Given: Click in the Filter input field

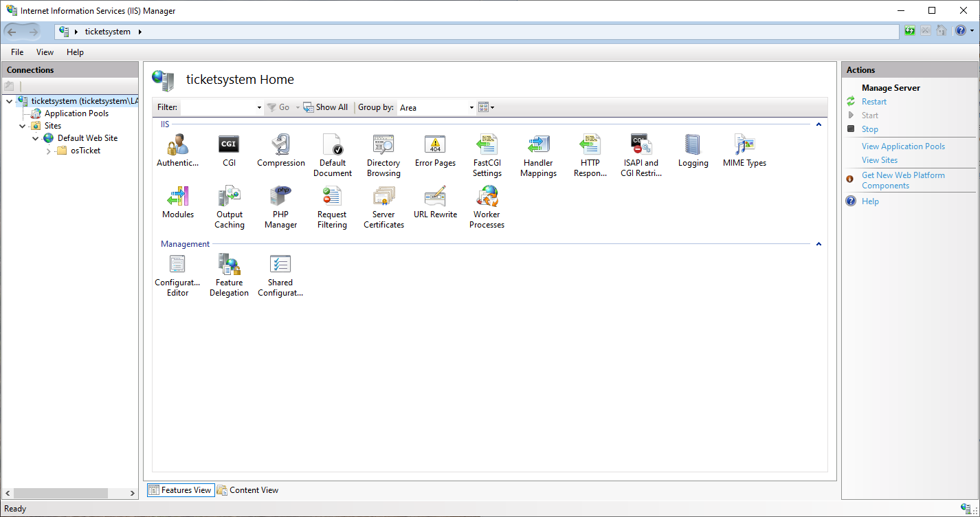Looking at the screenshot, I should click(217, 108).
